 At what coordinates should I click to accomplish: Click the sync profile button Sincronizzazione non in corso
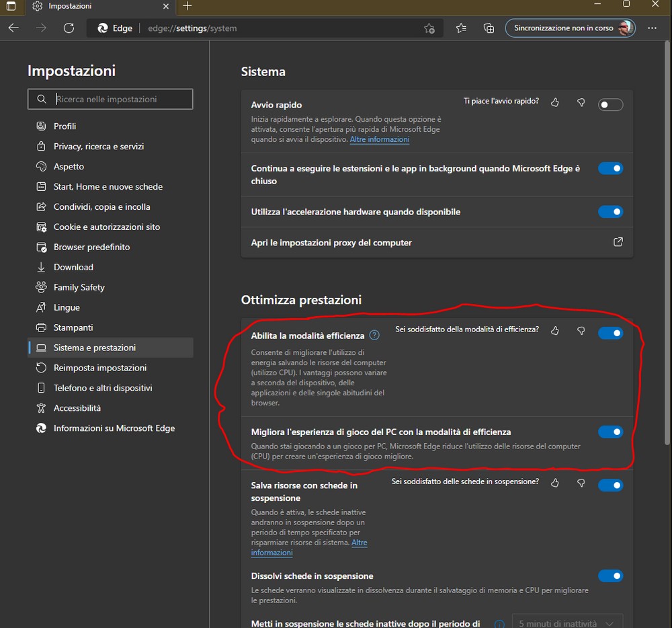pyautogui.click(x=570, y=28)
